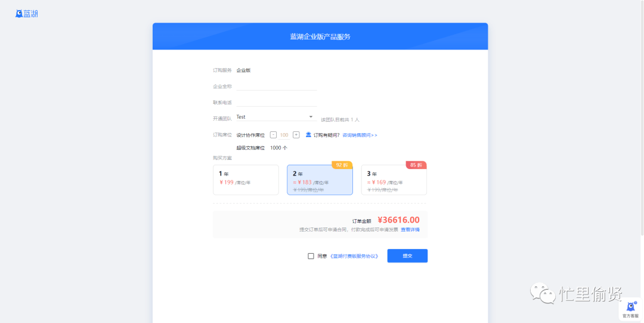The height and width of the screenshot is (323, 644).
Task: Click the 85 折 discount badge
Action: click(416, 165)
